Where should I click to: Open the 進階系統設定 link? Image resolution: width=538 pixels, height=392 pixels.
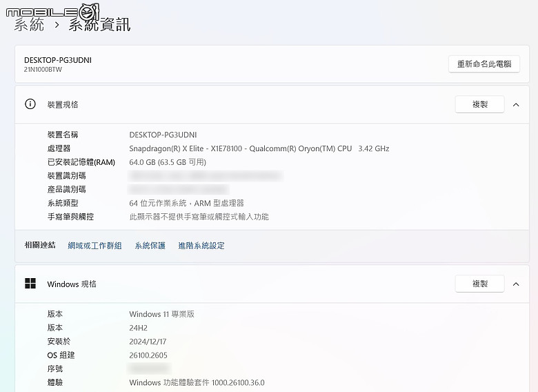tap(201, 246)
